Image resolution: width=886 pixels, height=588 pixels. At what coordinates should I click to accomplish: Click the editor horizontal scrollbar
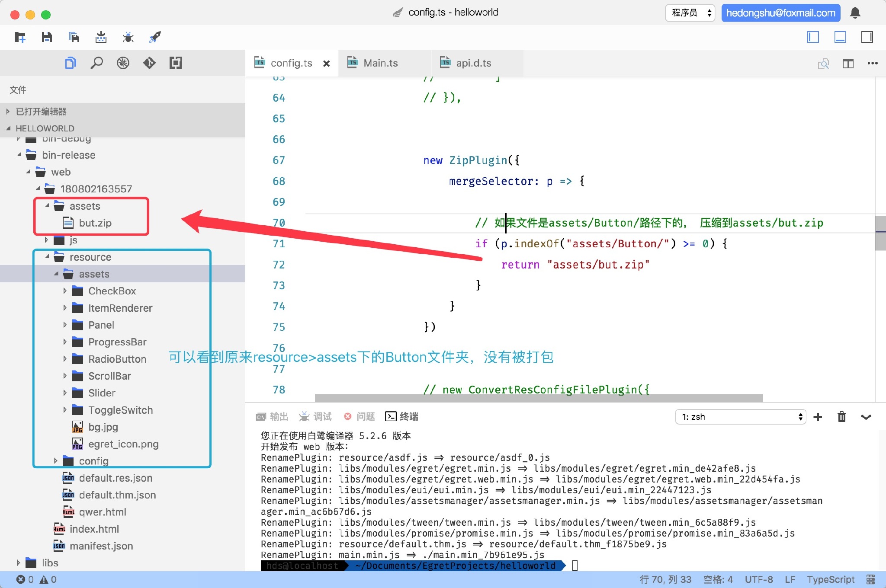(x=539, y=398)
